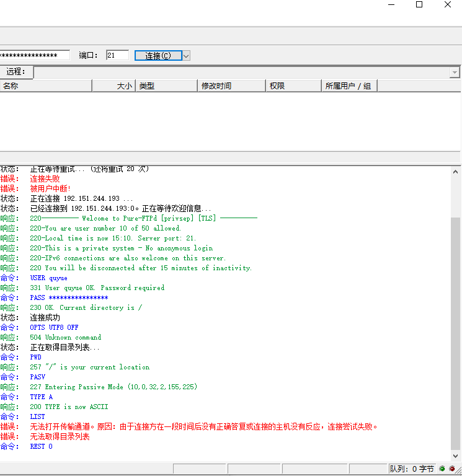The width and height of the screenshot is (462, 476).
Task: Click the 'Welcome to Pure-FTPd' response line
Action: pyautogui.click(x=144, y=218)
